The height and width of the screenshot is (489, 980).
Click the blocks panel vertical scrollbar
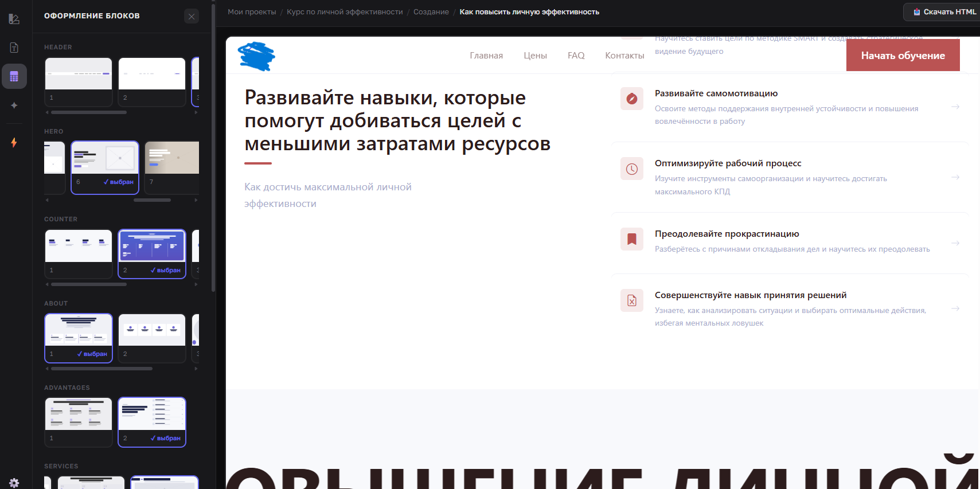[213, 148]
